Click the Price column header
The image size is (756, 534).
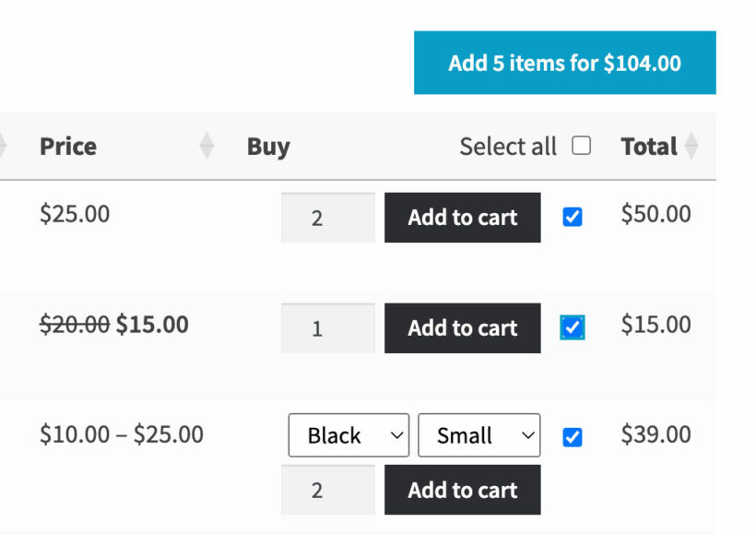tap(68, 146)
